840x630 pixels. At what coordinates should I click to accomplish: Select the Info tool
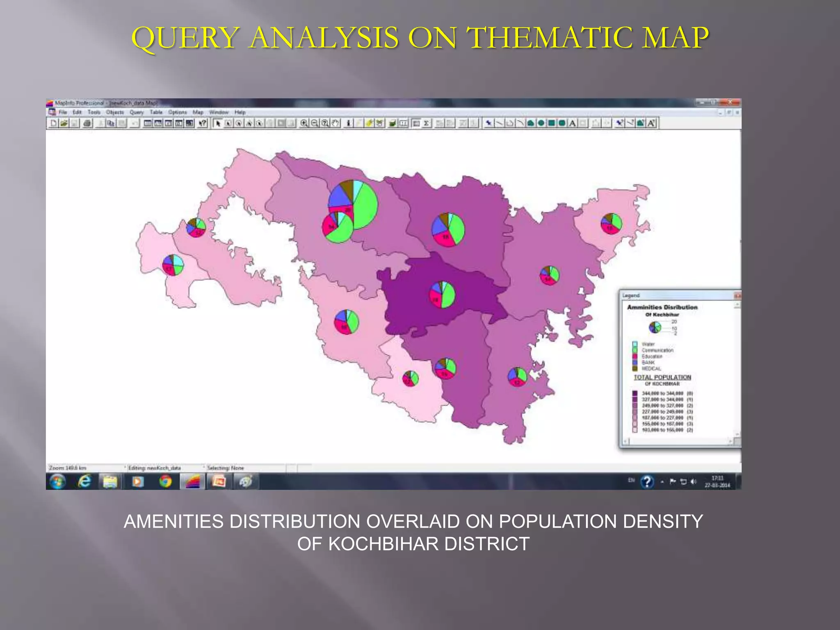point(348,123)
